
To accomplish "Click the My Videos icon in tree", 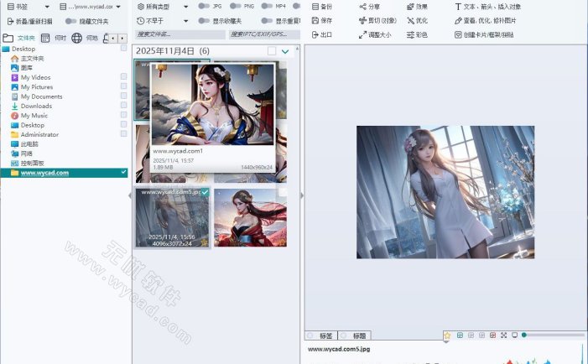I will 14,78.
